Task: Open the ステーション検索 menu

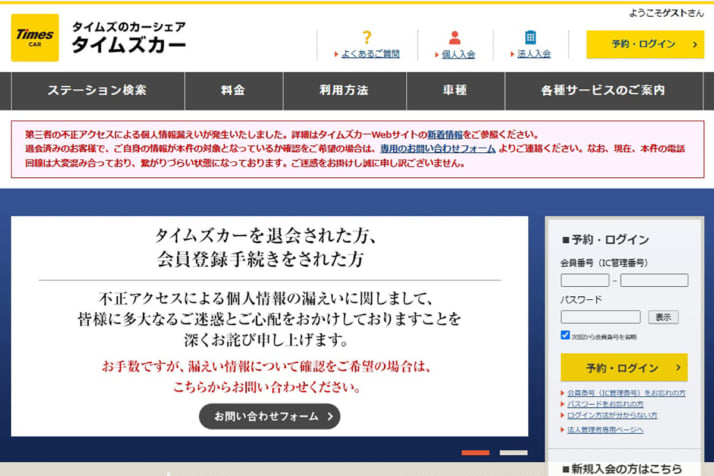Action: (x=97, y=90)
